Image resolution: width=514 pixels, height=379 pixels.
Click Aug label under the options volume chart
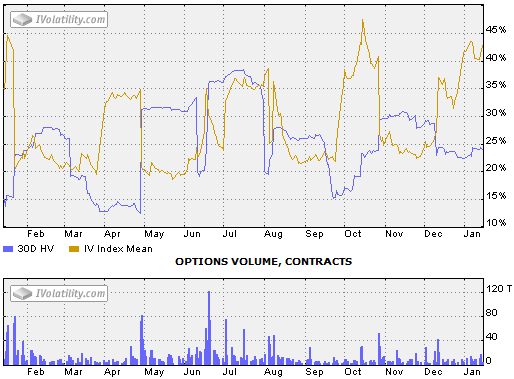[273, 372]
